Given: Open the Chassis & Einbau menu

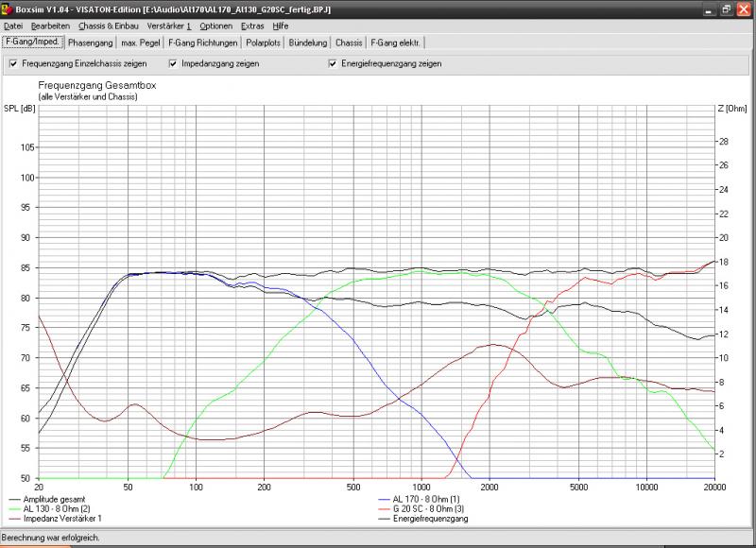Looking at the screenshot, I should tap(109, 26).
